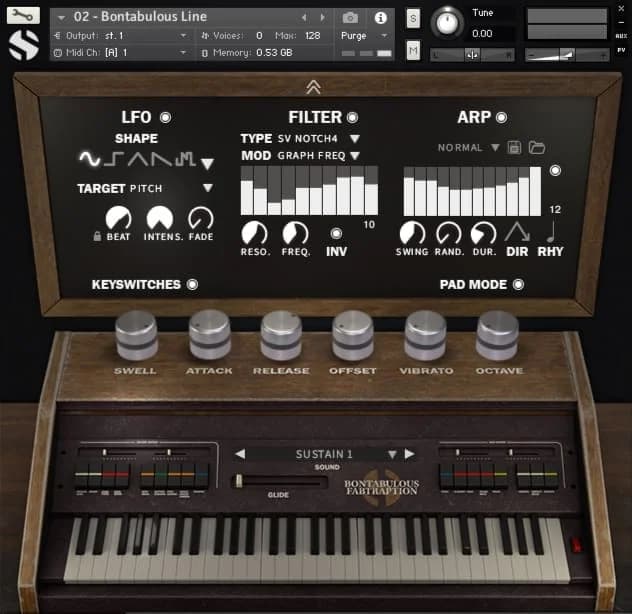The height and width of the screenshot is (614, 632).
Task: Select next sound with right arrow beside SUSTAIN 1
Action: pos(409,454)
